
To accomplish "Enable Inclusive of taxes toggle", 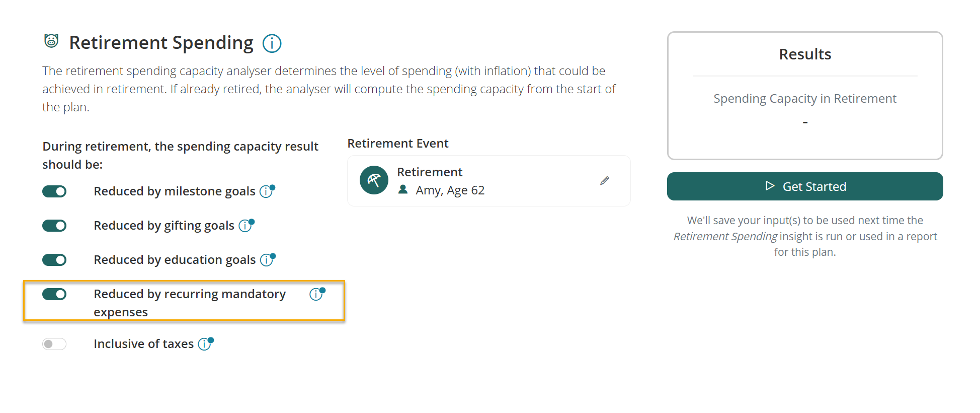I will coord(54,344).
